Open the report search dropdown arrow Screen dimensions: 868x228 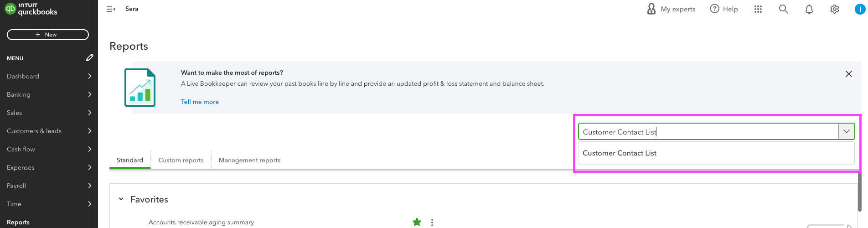[847, 131]
